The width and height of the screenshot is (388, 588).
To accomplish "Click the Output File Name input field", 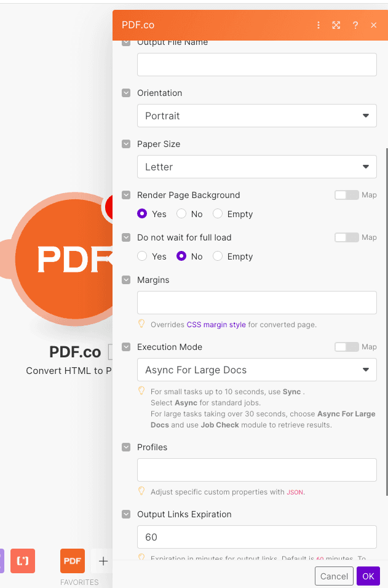I will click(x=256, y=65).
